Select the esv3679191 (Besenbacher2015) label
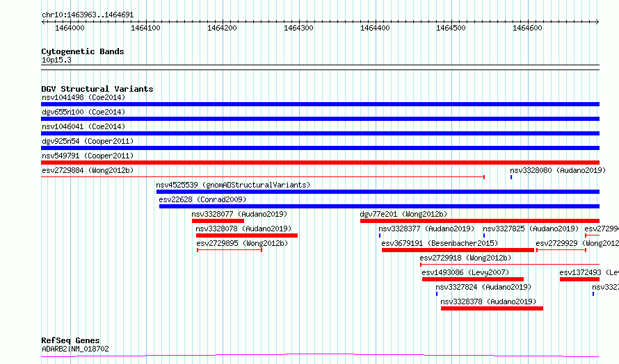Screen dimensions: 619x364 [x=440, y=243]
